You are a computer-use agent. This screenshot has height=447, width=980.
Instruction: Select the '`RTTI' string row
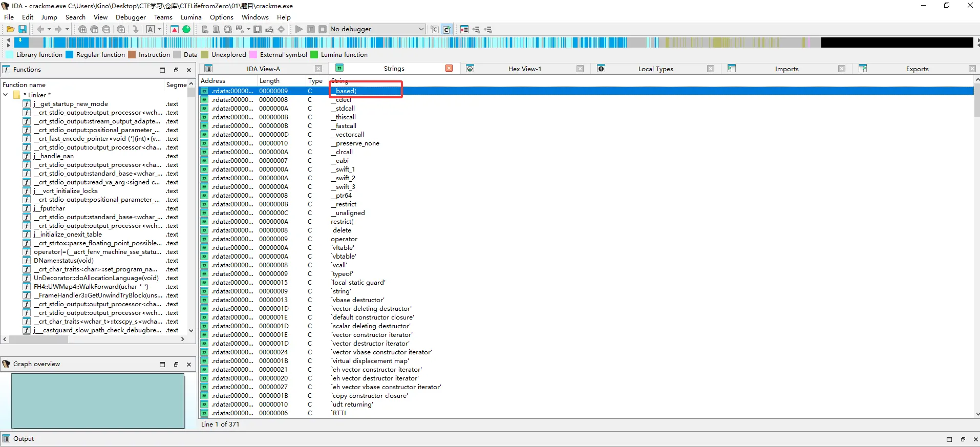point(586,413)
